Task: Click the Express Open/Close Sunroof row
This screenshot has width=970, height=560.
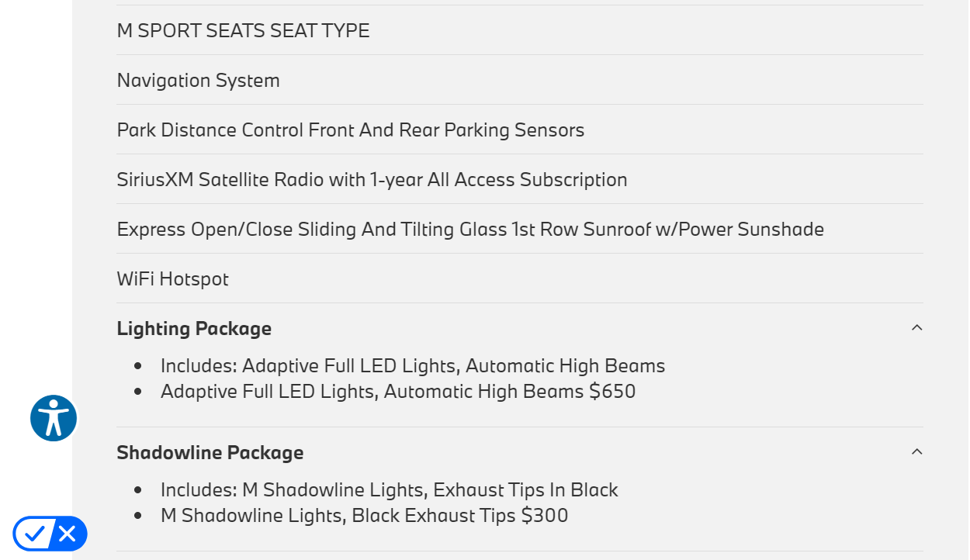Action: tap(469, 230)
